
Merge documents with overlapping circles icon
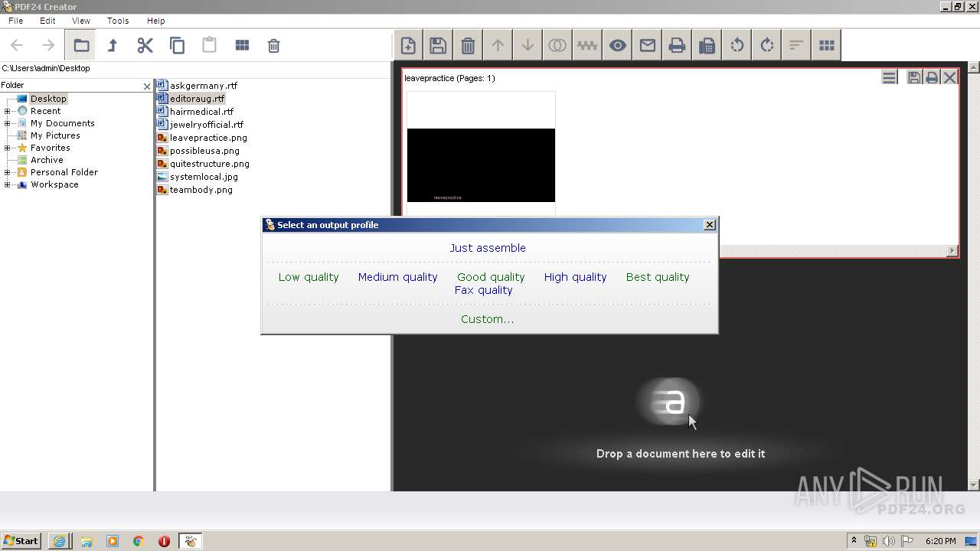(x=557, y=46)
